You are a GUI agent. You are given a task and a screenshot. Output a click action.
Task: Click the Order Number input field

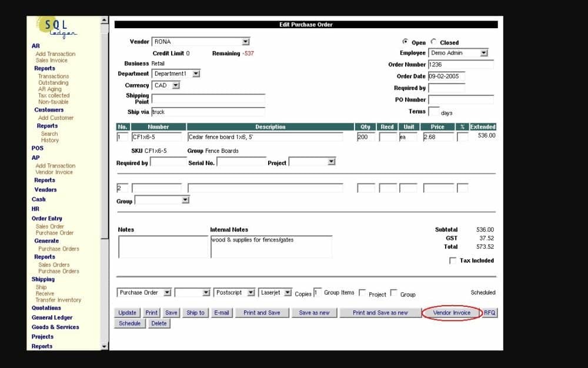coord(460,65)
